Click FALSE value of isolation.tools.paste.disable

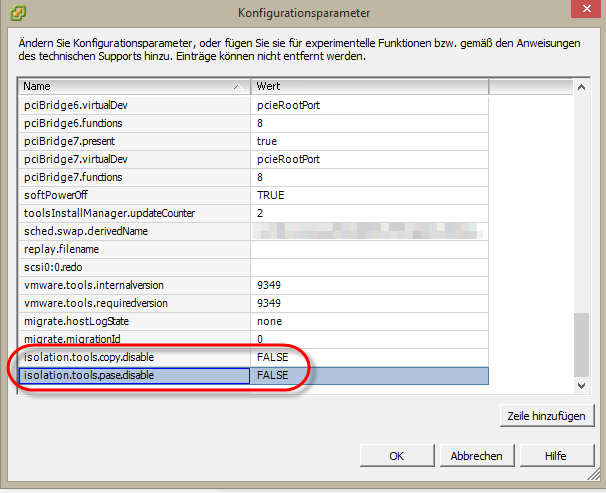(370, 376)
